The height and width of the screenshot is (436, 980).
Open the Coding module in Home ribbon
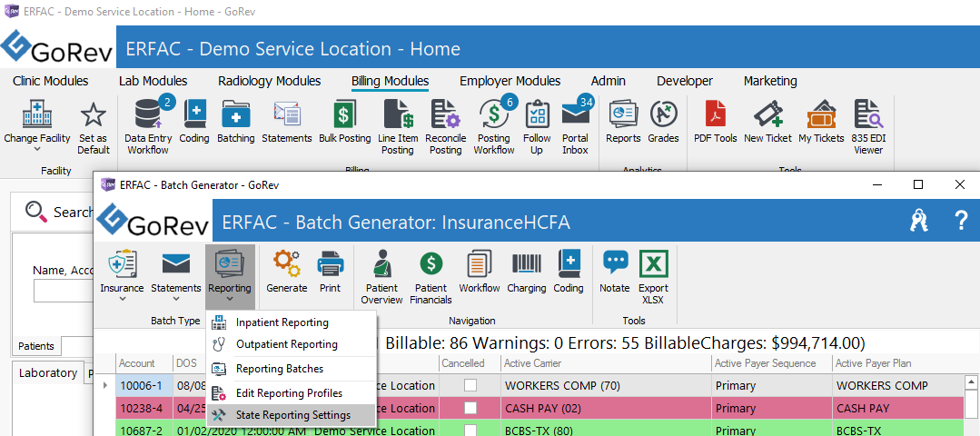point(194,123)
